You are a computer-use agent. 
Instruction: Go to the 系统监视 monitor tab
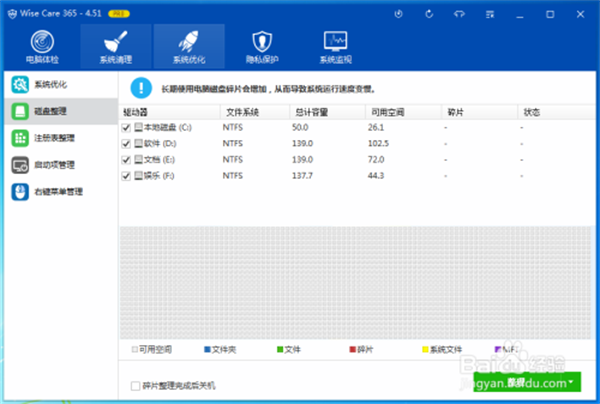[x=336, y=47]
